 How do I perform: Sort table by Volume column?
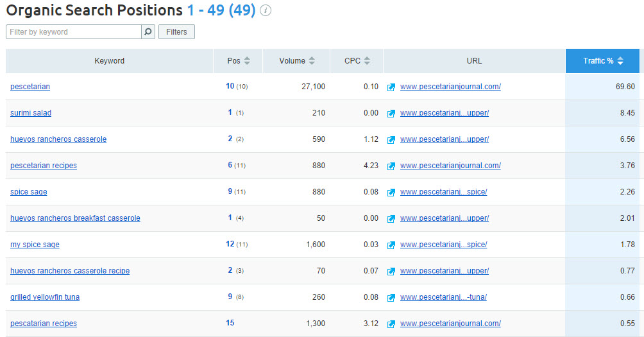[x=296, y=61]
